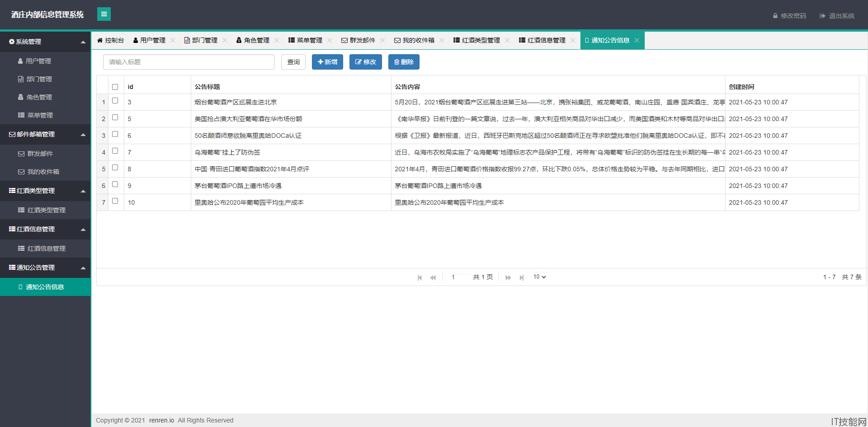Go to the next page
The height and width of the screenshot is (427, 868).
pyautogui.click(x=508, y=277)
